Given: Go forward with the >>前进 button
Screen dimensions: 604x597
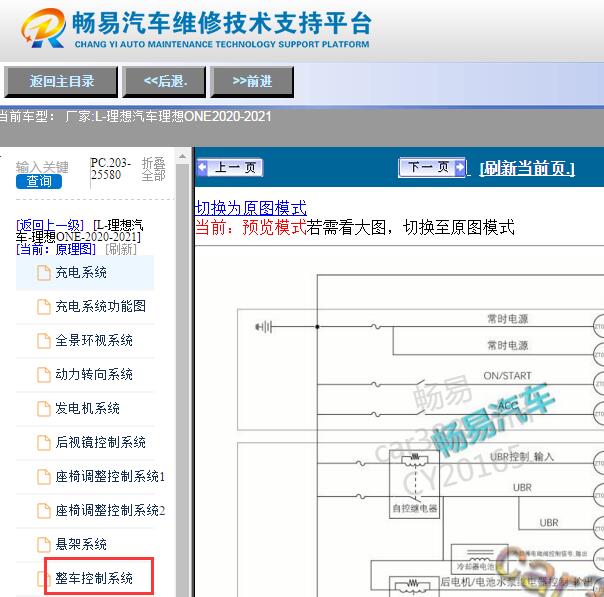Looking at the screenshot, I should [x=252, y=81].
